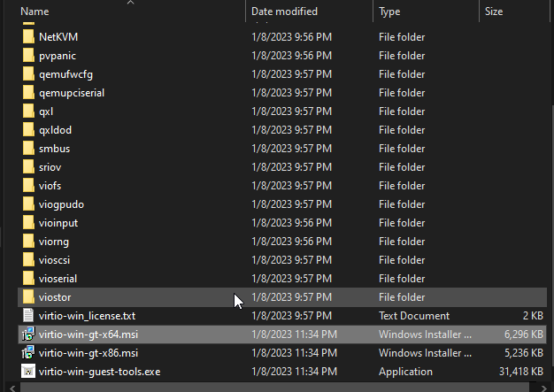This screenshot has height=392, width=554.
Task: Click the date of virtio-win_license.txt
Action: click(291, 316)
